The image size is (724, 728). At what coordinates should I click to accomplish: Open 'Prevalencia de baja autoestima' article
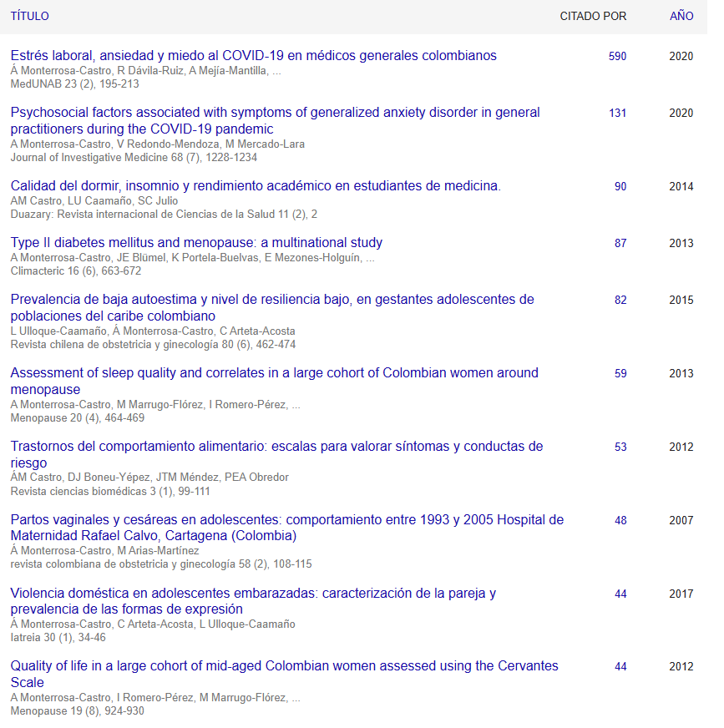271,300
